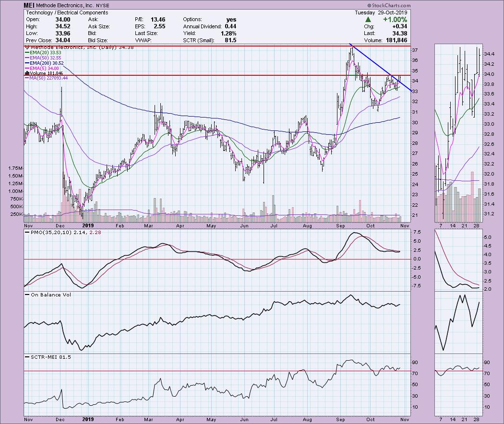Click the MA(50) 227093.44 legend entry
This screenshot has width=504, height=424.
(x=46, y=78)
